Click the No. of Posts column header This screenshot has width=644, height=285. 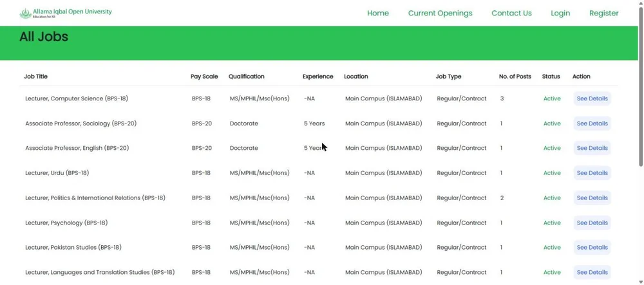point(515,77)
